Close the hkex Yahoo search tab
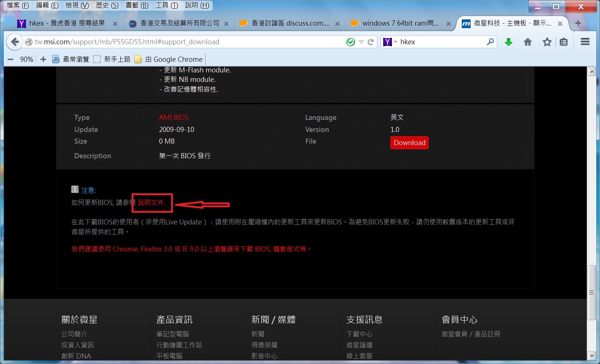 tap(115, 24)
